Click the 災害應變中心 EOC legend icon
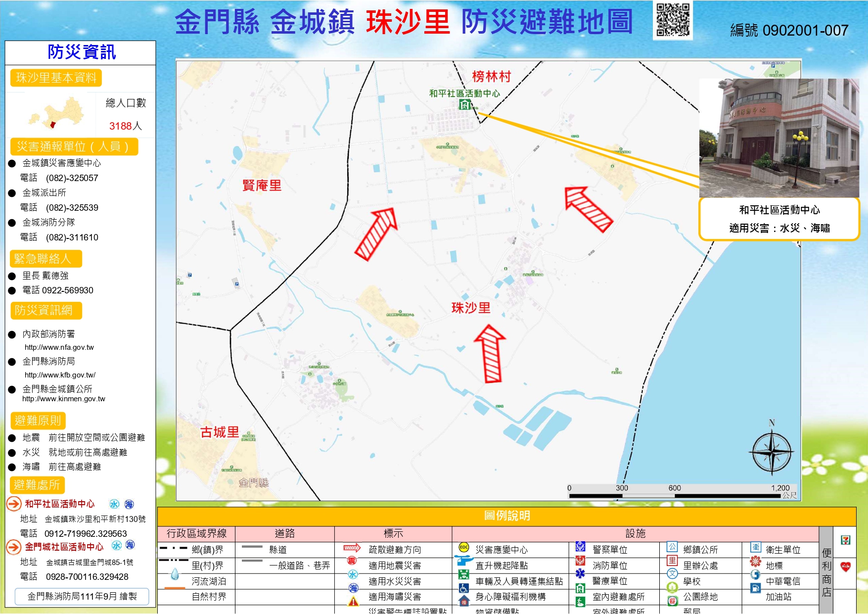 (x=463, y=548)
